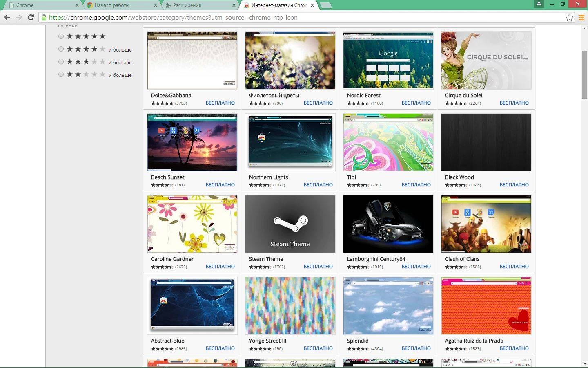
Task: Click the address bar URL field
Action: click(x=306, y=17)
